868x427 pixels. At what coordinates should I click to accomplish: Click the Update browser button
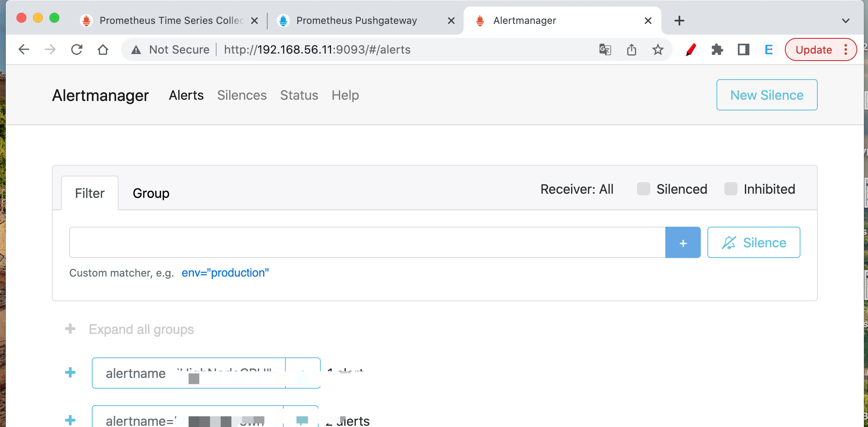point(814,49)
